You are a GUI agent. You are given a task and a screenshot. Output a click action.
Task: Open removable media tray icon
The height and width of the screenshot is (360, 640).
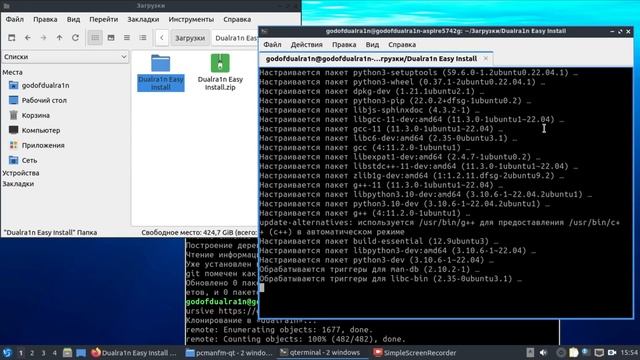pos(530,353)
